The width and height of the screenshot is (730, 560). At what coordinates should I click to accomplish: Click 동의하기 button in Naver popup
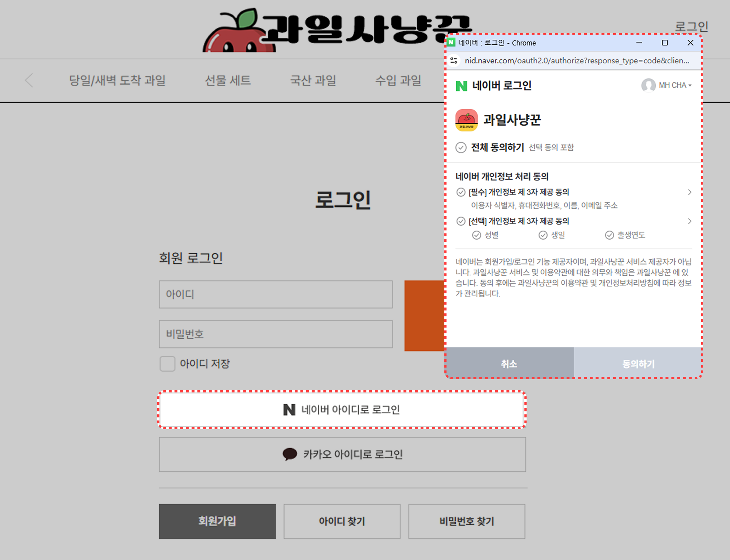[638, 363]
